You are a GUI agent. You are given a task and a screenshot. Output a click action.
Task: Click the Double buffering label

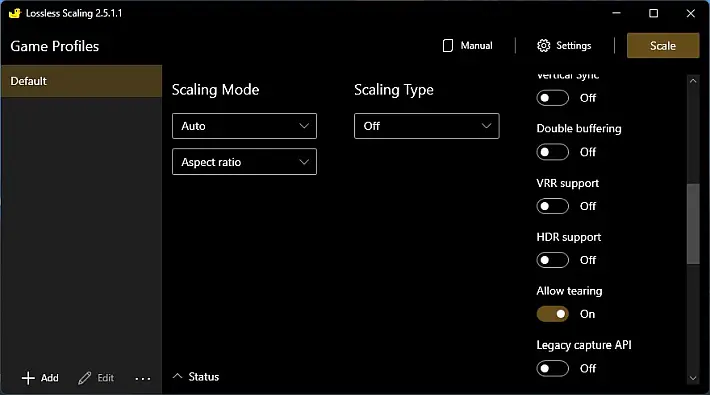tap(579, 129)
